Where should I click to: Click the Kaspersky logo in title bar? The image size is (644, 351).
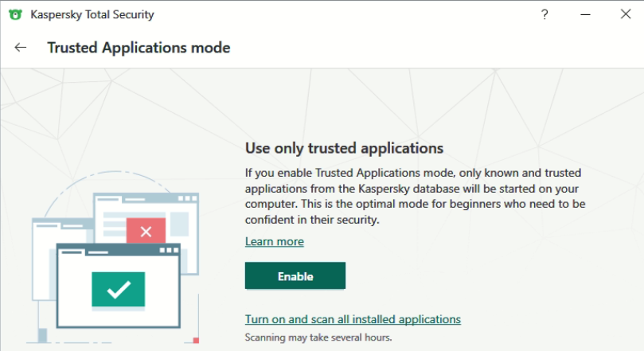[x=15, y=14]
